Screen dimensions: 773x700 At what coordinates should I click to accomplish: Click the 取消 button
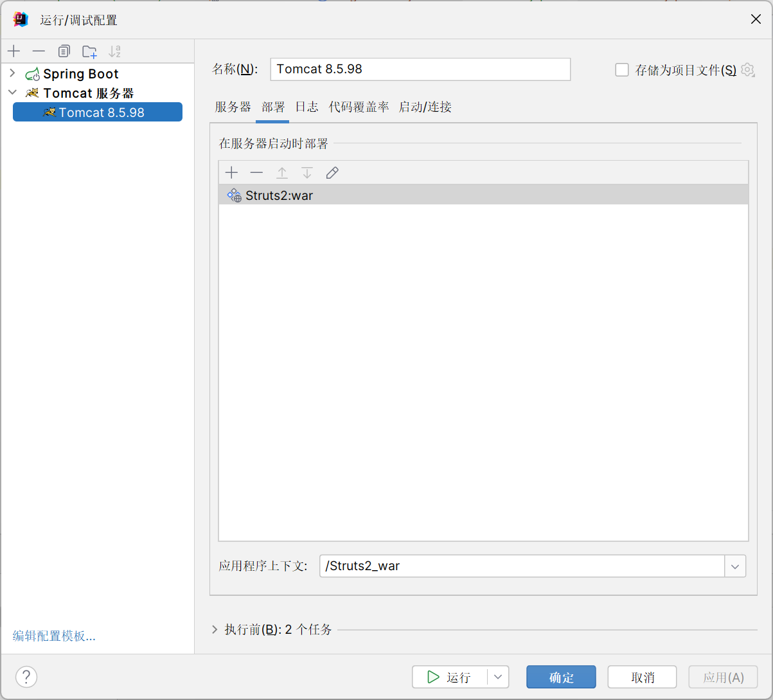point(643,677)
